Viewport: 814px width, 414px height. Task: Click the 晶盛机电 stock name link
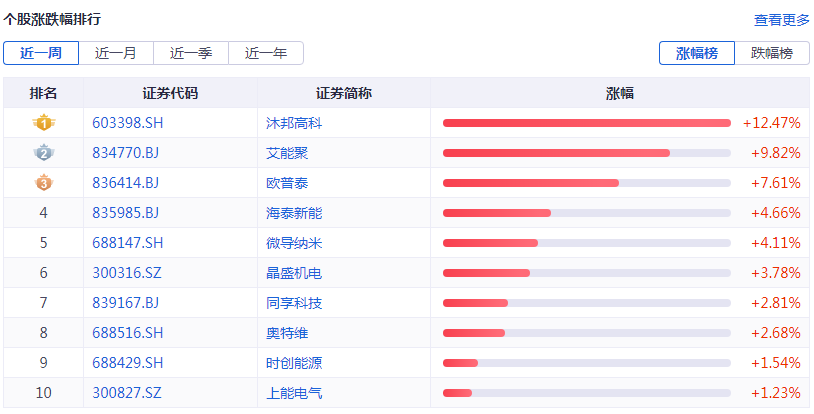[x=294, y=273]
